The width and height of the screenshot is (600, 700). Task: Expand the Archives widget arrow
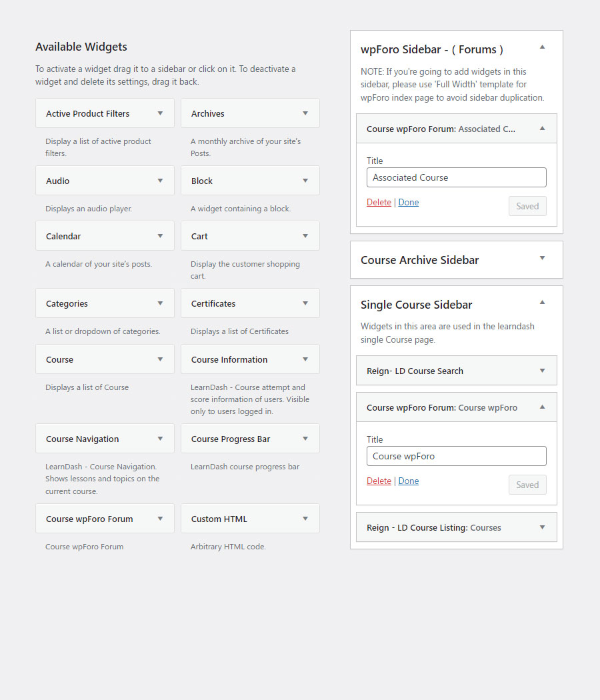pyautogui.click(x=305, y=113)
